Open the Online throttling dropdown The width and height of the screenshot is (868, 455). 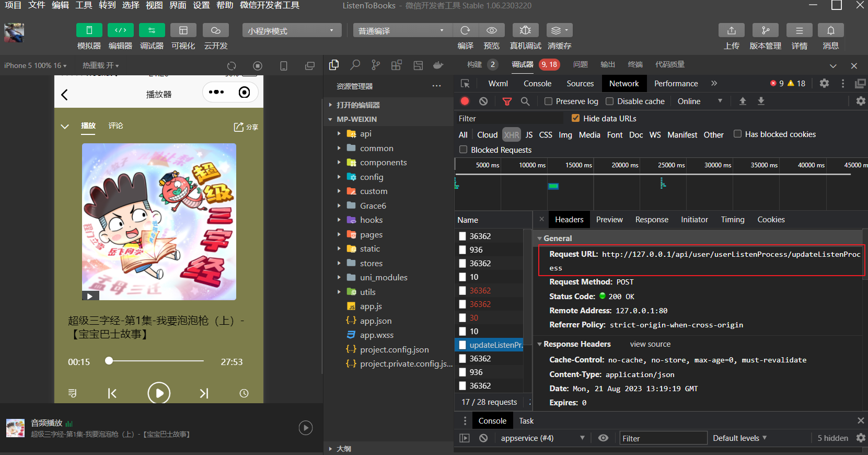click(700, 101)
